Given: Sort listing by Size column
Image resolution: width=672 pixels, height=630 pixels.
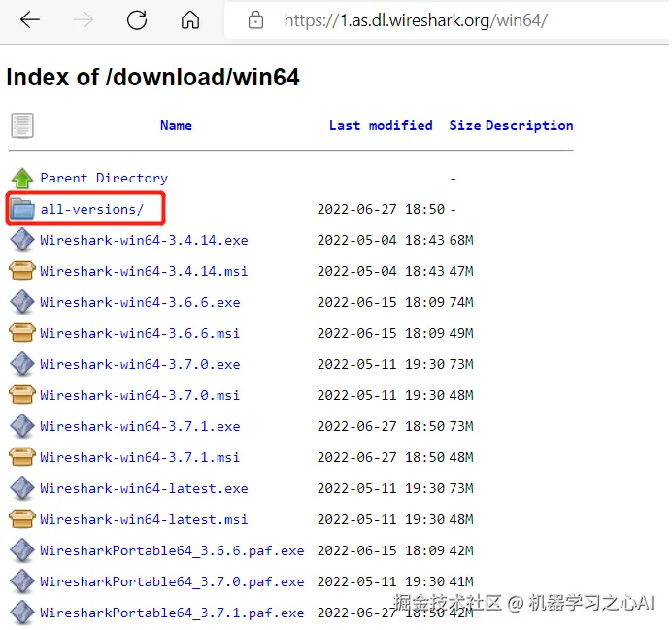Looking at the screenshot, I should [x=465, y=125].
